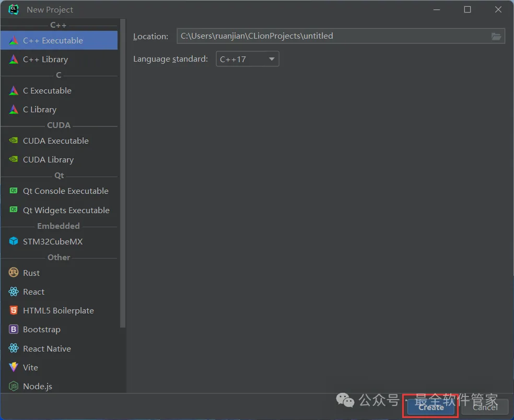
Task: Click the React Native atom icon
Action: (x=14, y=348)
